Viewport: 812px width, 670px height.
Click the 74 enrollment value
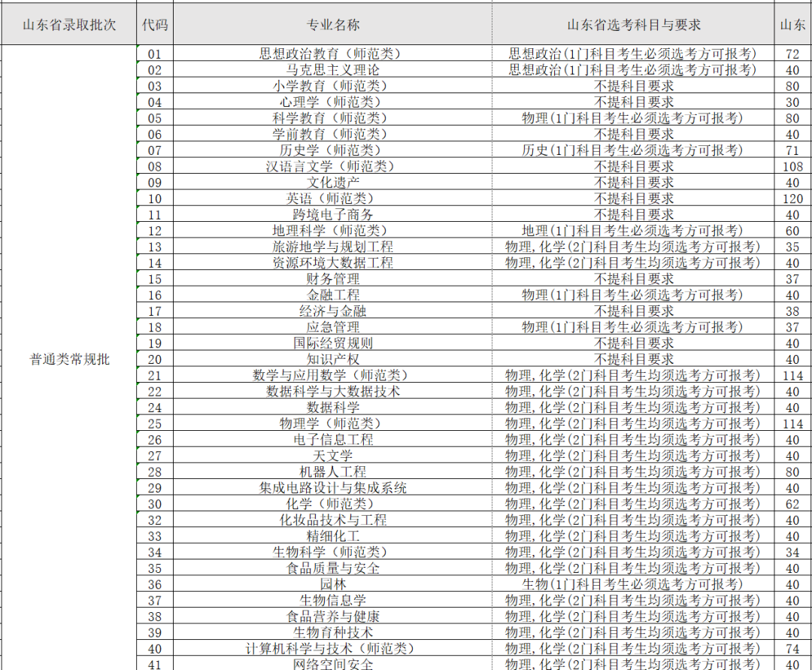point(793,647)
